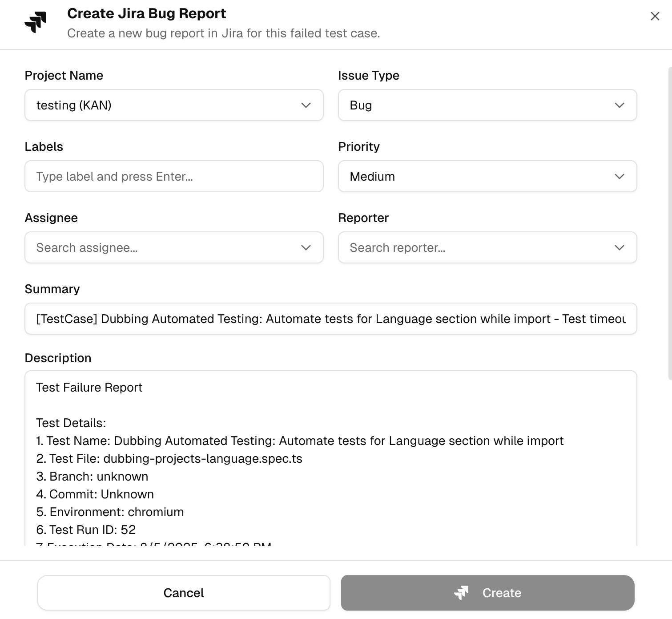Click into the Summary text field
672x619 pixels.
[x=331, y=319]
